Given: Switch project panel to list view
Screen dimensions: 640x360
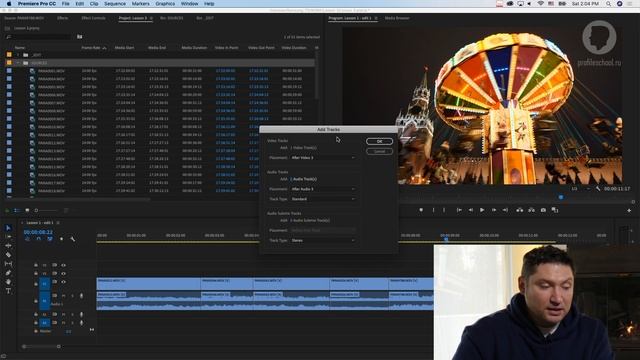Looking at the screenshot, I should pyautogui.click(x=17, y=210).
